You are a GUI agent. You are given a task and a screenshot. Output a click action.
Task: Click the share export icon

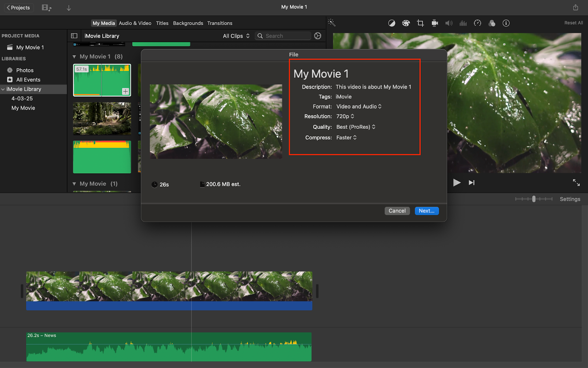(576, 7)
